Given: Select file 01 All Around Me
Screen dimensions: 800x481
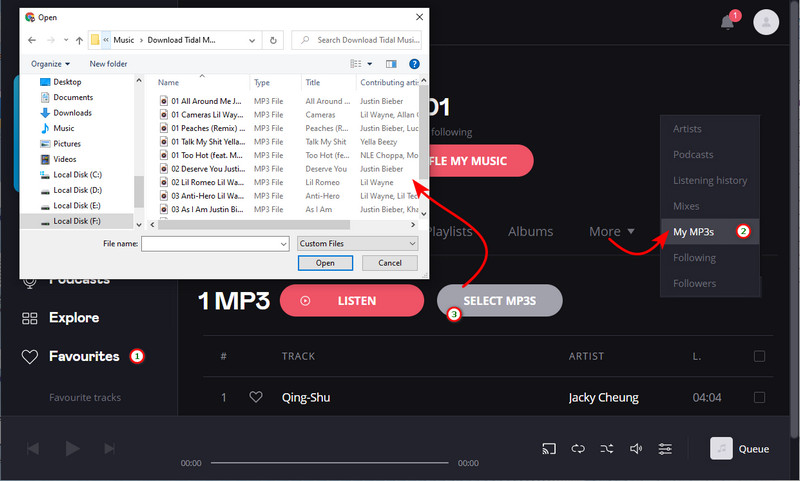Looking at the screenshot, I should (x=206, y=101).
